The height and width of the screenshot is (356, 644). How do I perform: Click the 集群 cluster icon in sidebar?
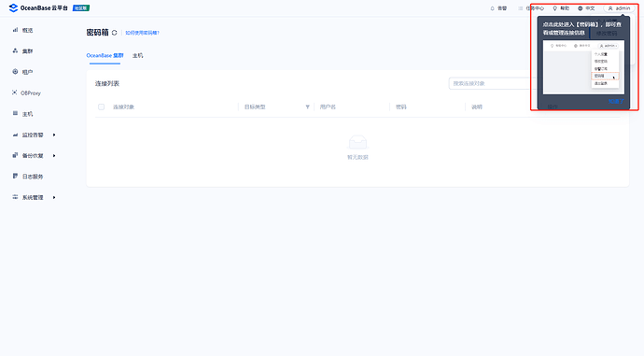click(x=15, y=51)
